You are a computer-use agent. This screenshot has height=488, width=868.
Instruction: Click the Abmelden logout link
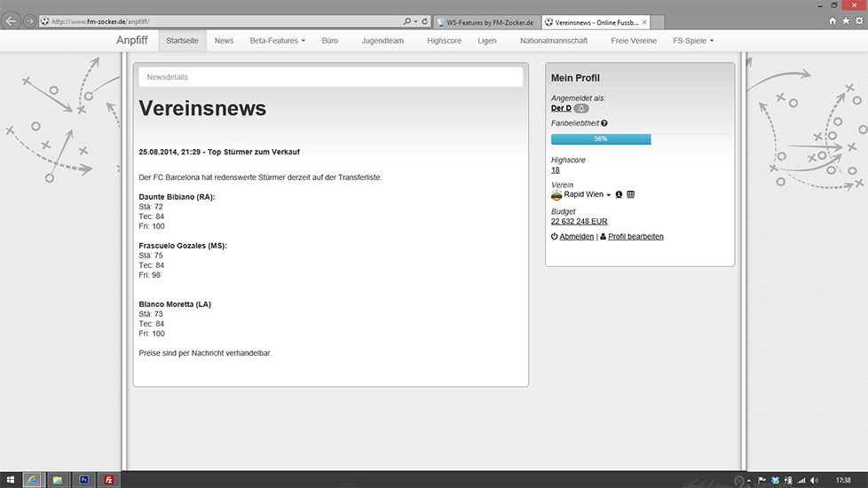576,237
